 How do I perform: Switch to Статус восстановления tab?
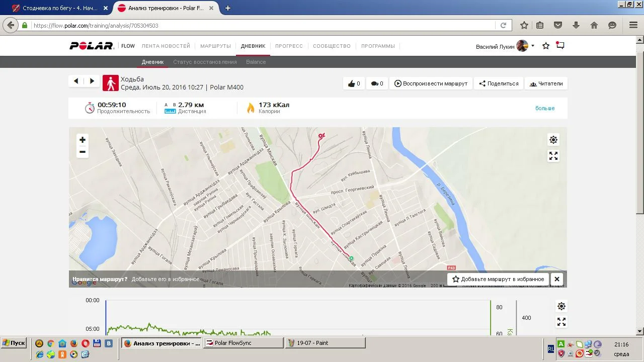[205, 62]
